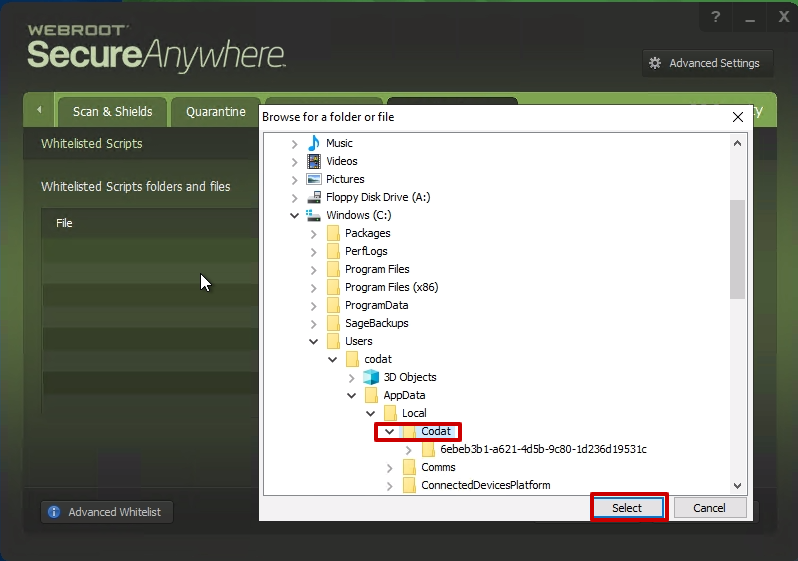Click the Whitelisted Scripts heading

92,144
